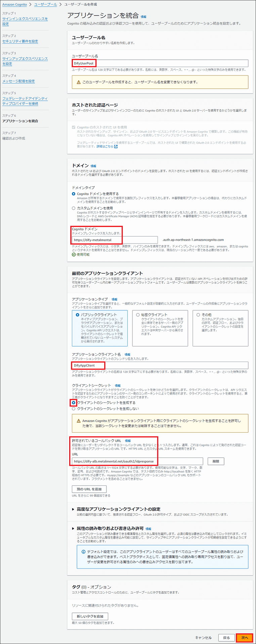Open ユーザープール breadcrumb link
Viewport: 256px width, 644px height.
[x=45, y=4]
